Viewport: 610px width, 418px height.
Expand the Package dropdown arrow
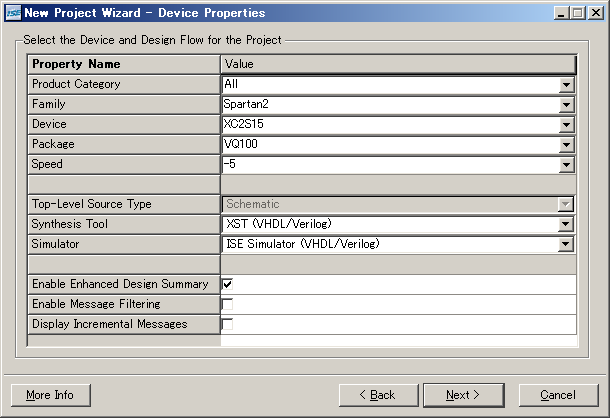point(566,144)
